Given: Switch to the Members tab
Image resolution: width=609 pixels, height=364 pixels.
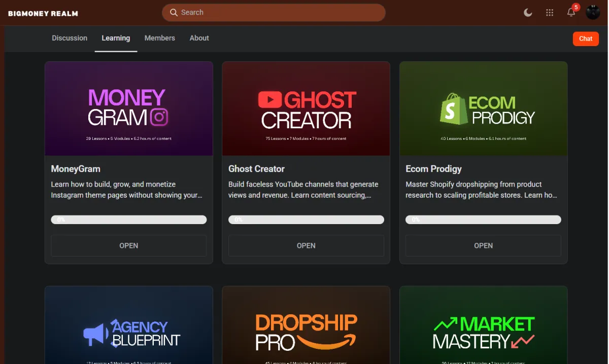Looking at the screenshot, I should [159, 38].
